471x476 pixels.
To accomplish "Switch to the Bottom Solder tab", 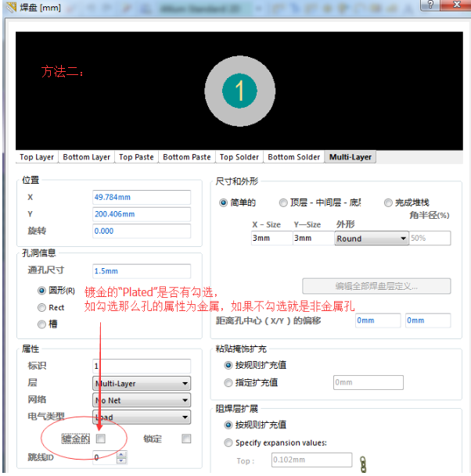I will coord(293,157).
